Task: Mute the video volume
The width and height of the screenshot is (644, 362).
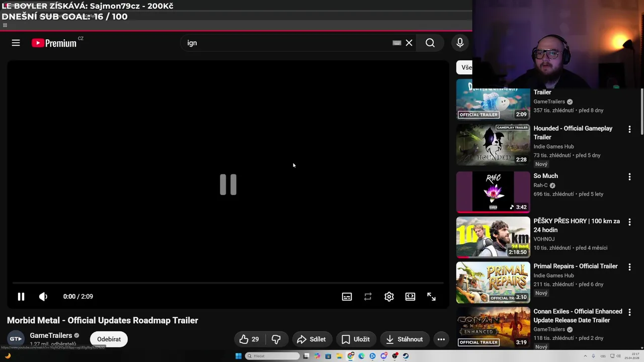Action: 43,297
